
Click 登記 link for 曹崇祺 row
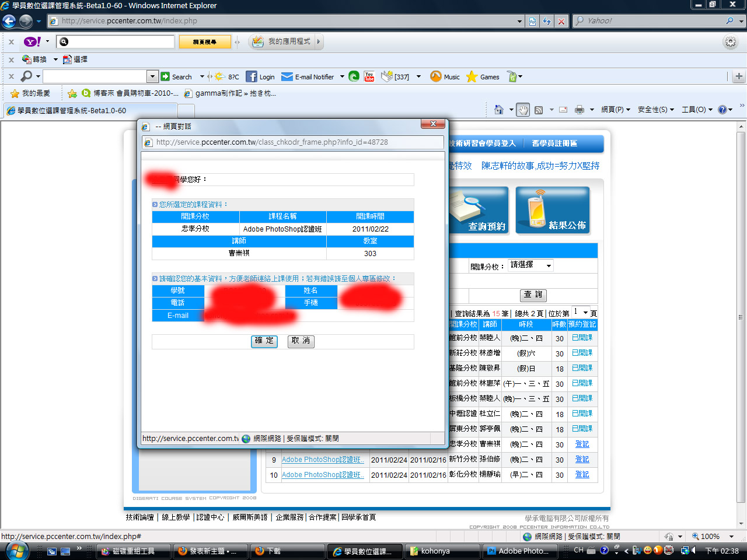[582, 444]
